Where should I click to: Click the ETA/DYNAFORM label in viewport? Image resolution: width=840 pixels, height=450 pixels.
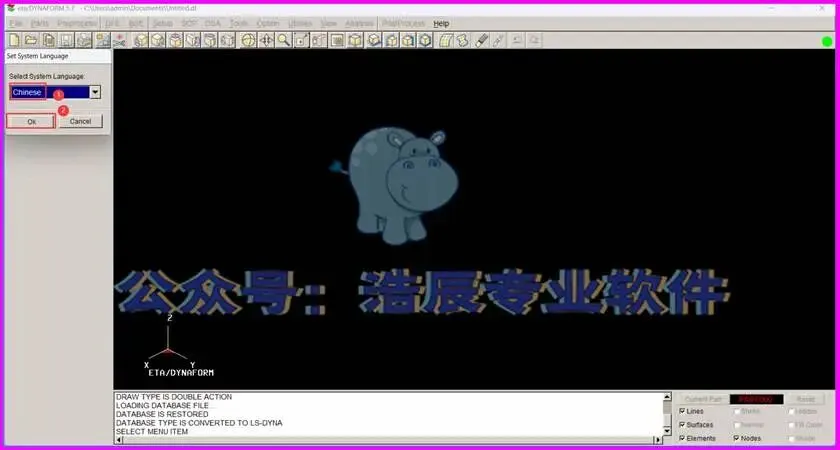(181, 373)
